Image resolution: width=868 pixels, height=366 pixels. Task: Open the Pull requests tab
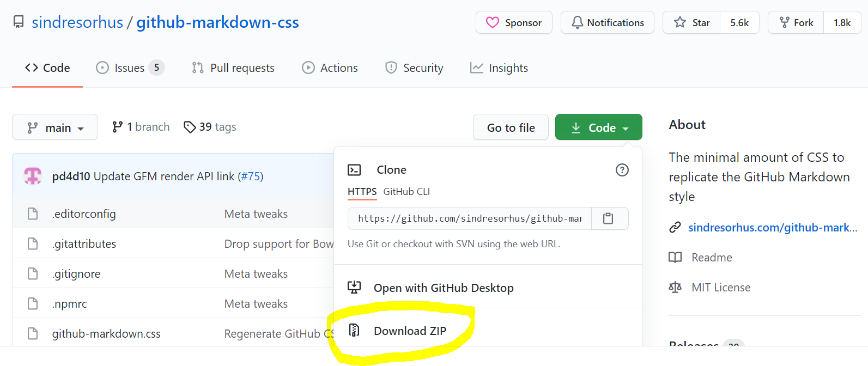tap(233, 68)
